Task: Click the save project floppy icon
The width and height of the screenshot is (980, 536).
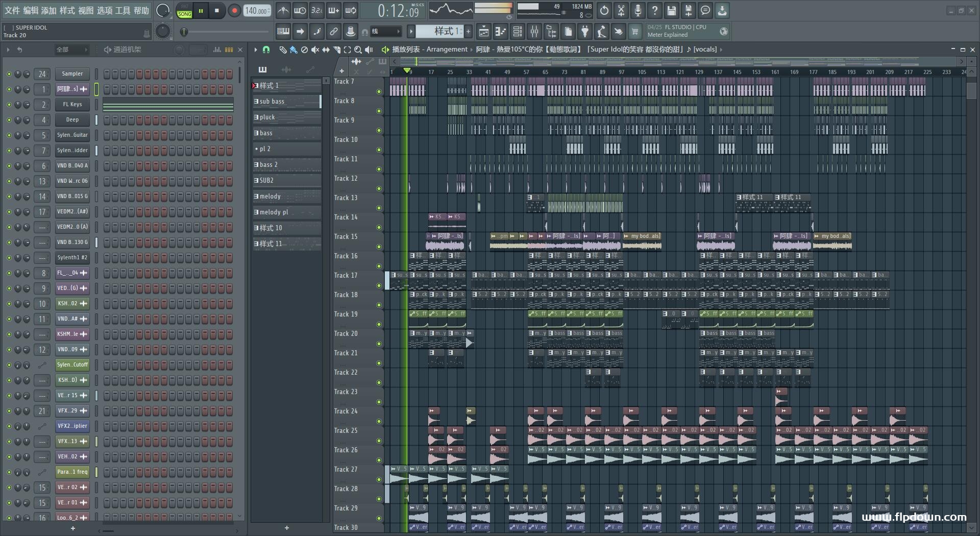Action: pos(672,10)
